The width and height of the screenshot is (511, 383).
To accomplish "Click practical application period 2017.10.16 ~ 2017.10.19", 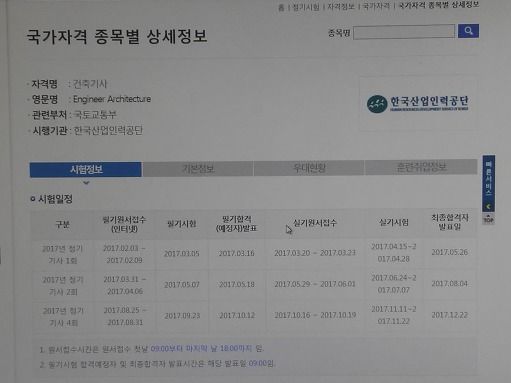I will click(315, 315).
